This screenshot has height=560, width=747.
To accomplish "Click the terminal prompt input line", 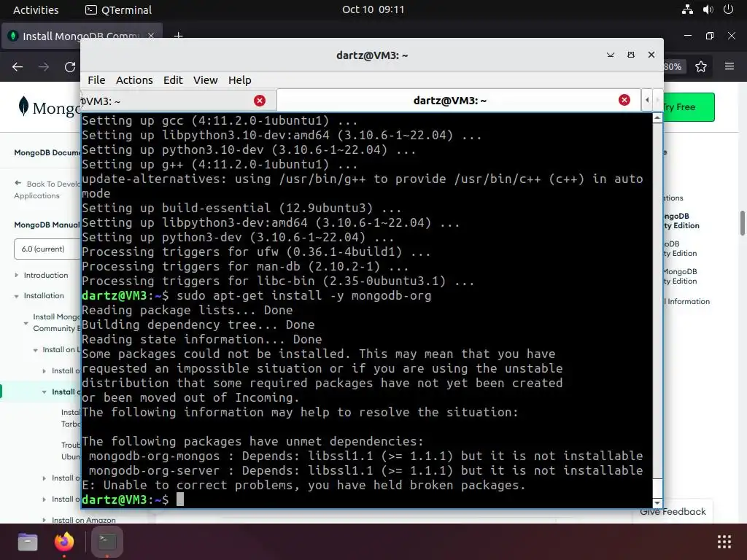I will 367,499.
